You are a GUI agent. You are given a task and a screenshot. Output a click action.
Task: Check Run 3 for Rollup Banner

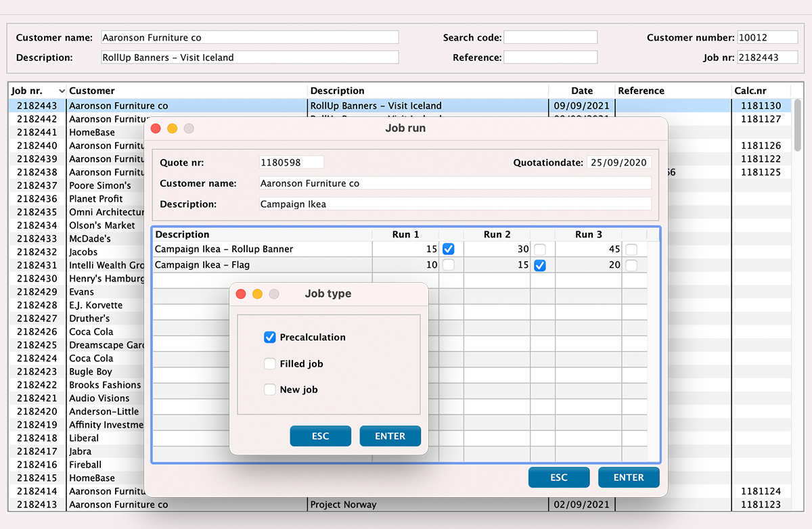631,249
